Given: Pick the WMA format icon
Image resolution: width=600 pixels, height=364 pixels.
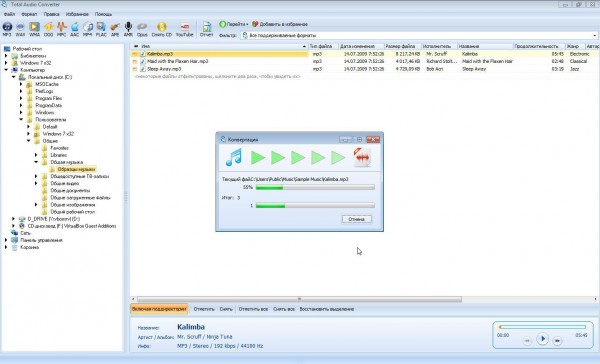Looking at the screenshot, I should click(34, 27).
